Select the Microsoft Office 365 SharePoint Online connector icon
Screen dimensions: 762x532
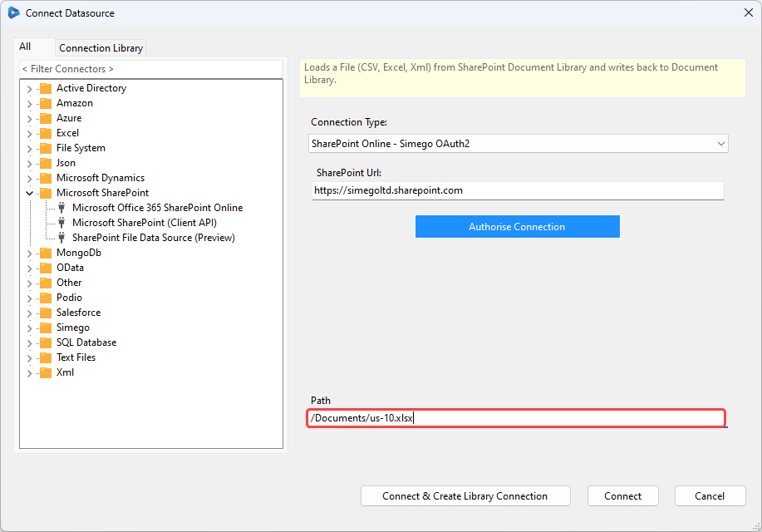pos(61,207)
